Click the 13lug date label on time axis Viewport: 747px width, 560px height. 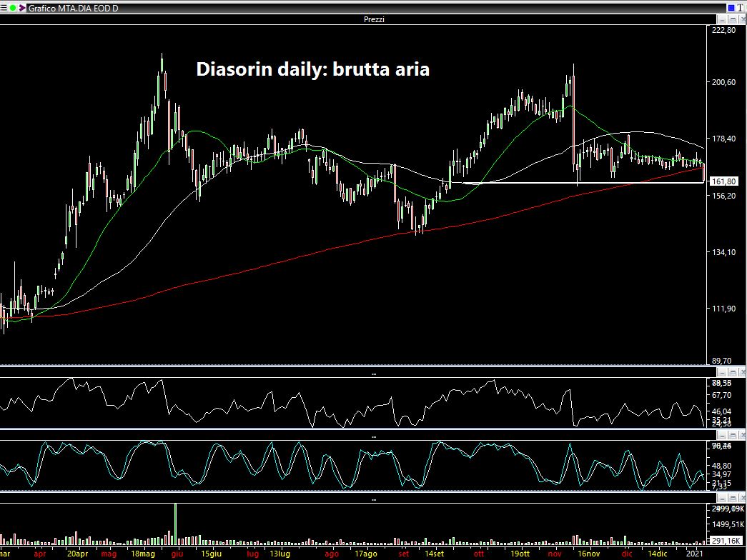pyautogui.click(x=279, y=554)
